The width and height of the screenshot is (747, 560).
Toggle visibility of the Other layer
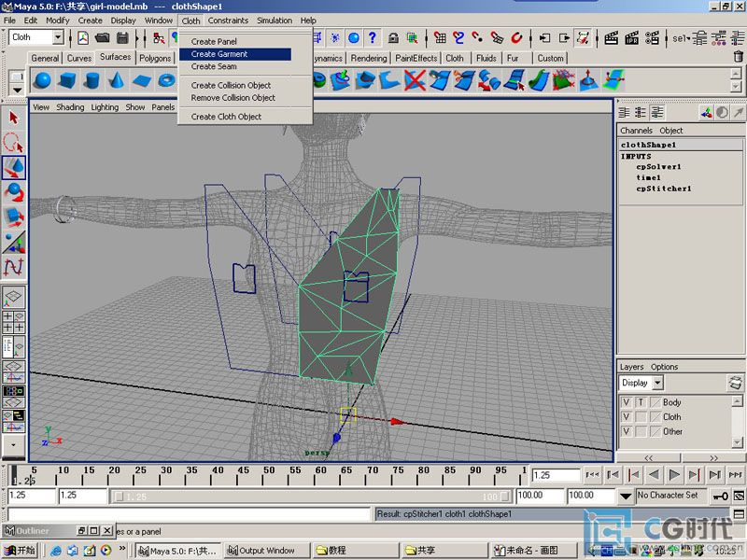[x=627, y=432]
